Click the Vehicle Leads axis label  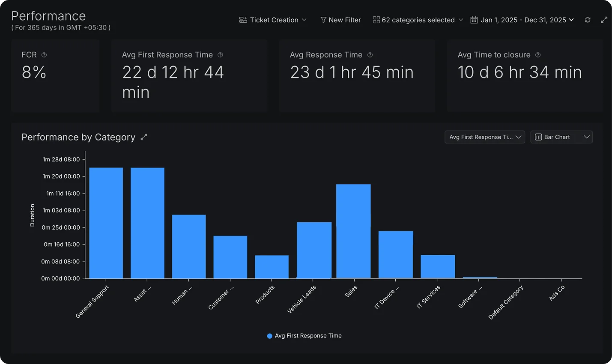point(302,299)
